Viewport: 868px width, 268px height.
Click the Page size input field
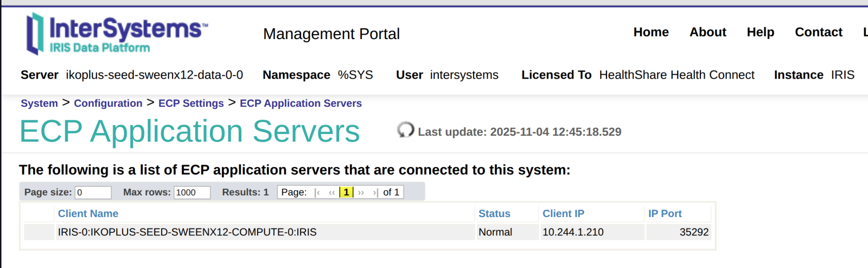(x=93, y=193)
